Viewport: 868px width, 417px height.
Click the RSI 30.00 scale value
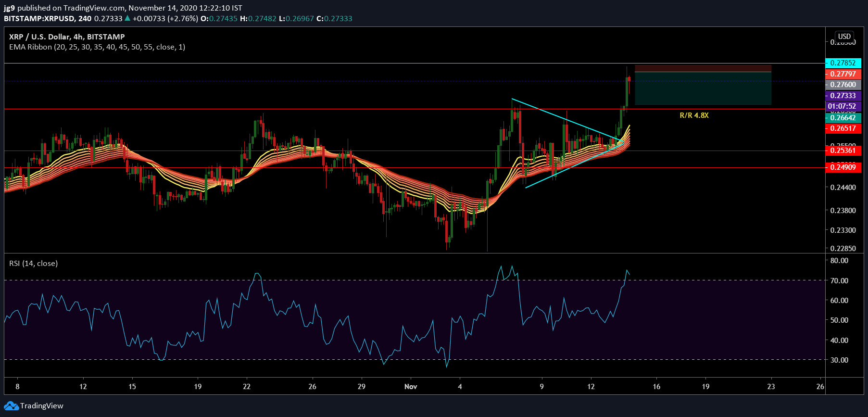839,360
